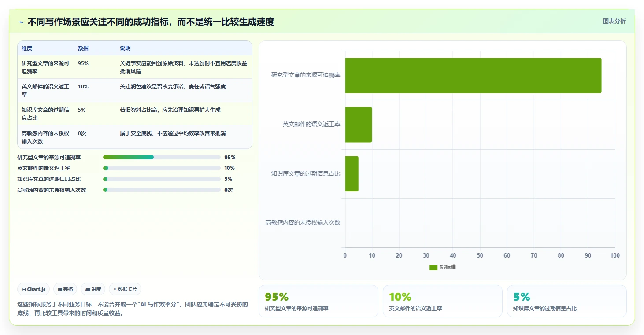Select the Chart.js tag chip

point(33,289)
